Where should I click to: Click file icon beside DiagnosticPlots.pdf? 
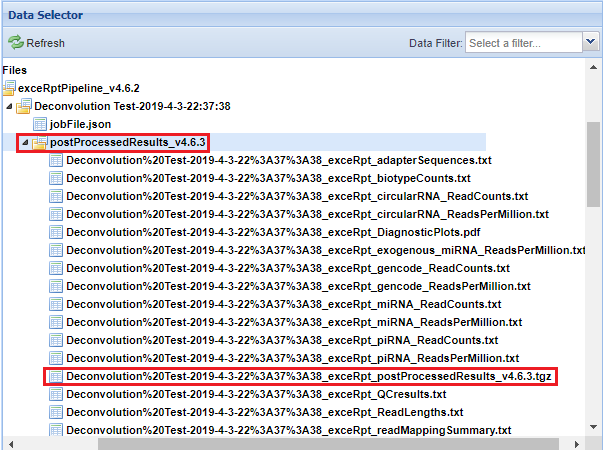(56, 232)
